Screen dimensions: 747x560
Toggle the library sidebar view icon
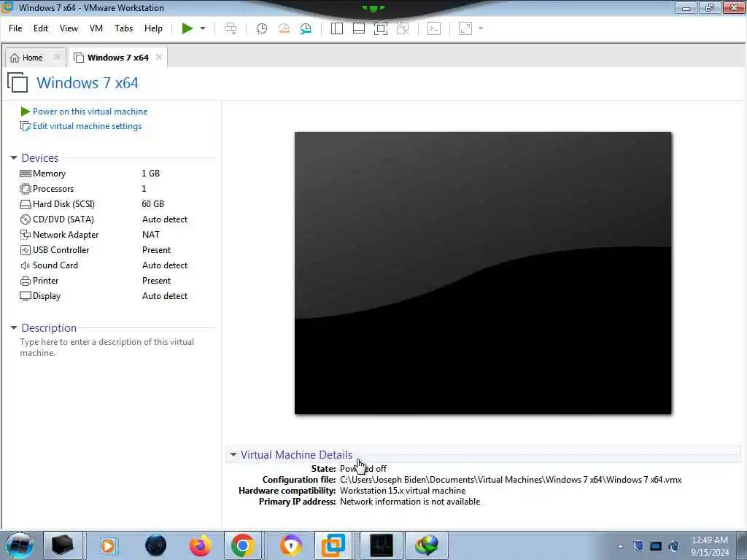[x=337, y=28]
